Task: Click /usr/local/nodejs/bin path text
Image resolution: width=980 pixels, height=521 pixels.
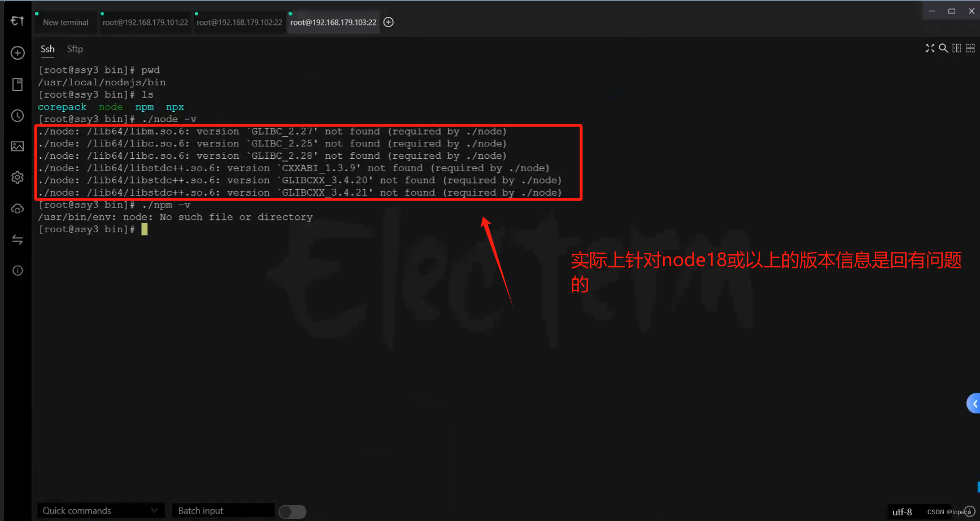Action: pyautogui.click(x=102, y=83)
